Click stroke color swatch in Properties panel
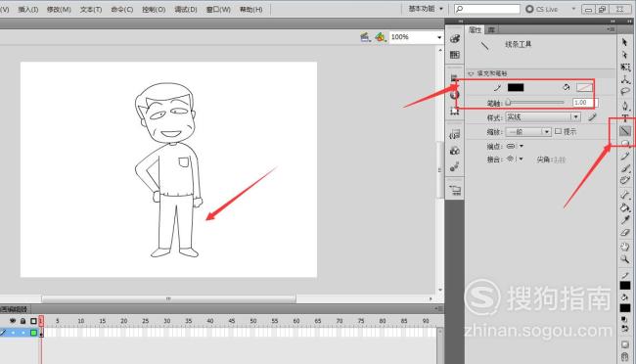This screenshot has width=636, height=364. coord(516,88)
